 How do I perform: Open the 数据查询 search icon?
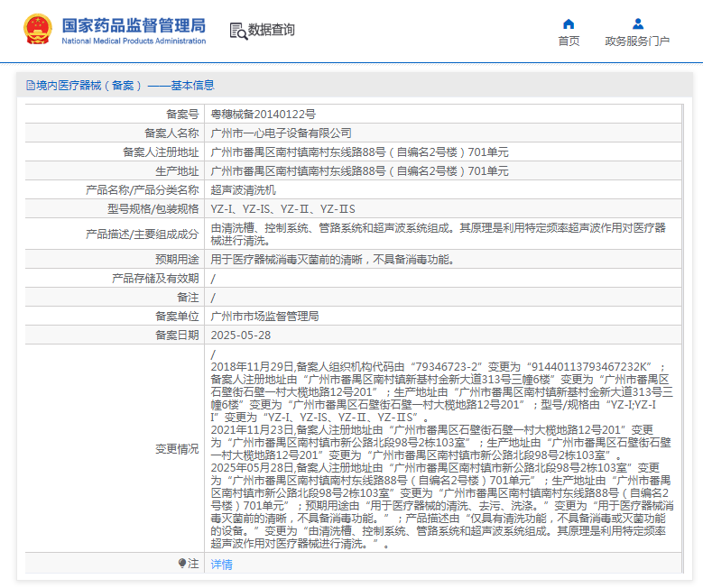(x=238, y=31)
